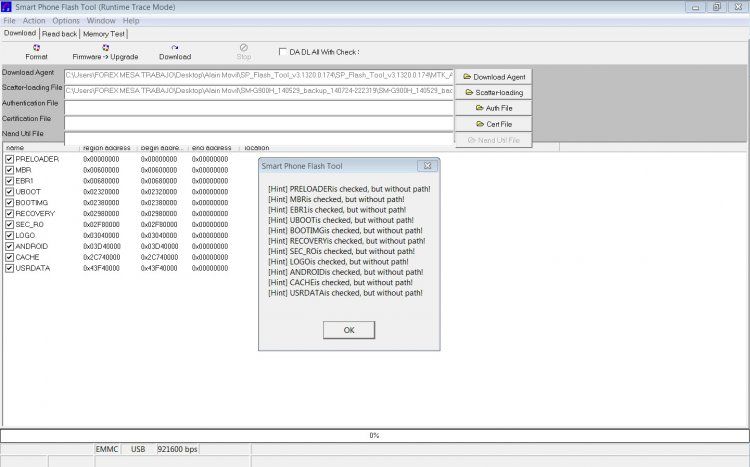
Task: Select the PRELOADER row name
Action: point(37,159)
